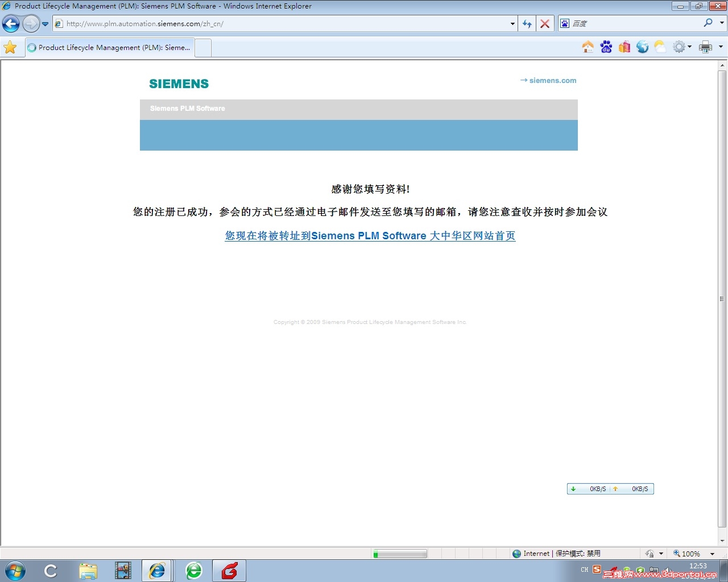The height and width of the screenshot is (582, 728).
Task: Switch to Internet Explorer taskbar button
Action: pyautogui.click(x=157, y=571)
